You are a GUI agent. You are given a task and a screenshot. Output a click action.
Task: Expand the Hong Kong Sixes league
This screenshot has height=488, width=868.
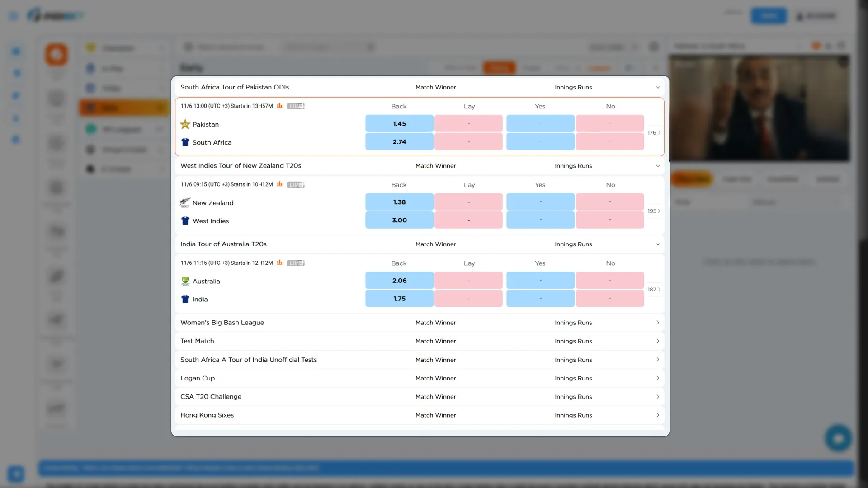click(658, 415)
